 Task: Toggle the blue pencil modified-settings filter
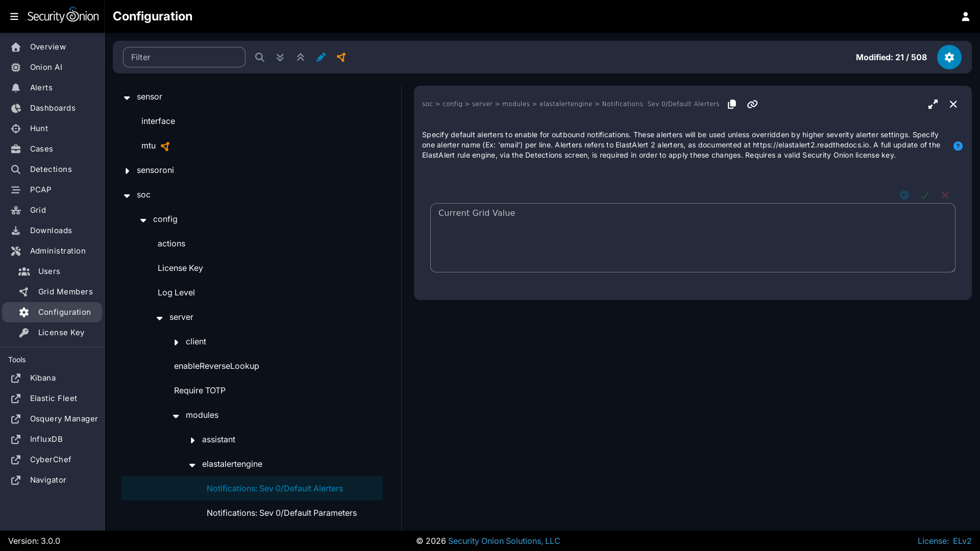[321, 57]
